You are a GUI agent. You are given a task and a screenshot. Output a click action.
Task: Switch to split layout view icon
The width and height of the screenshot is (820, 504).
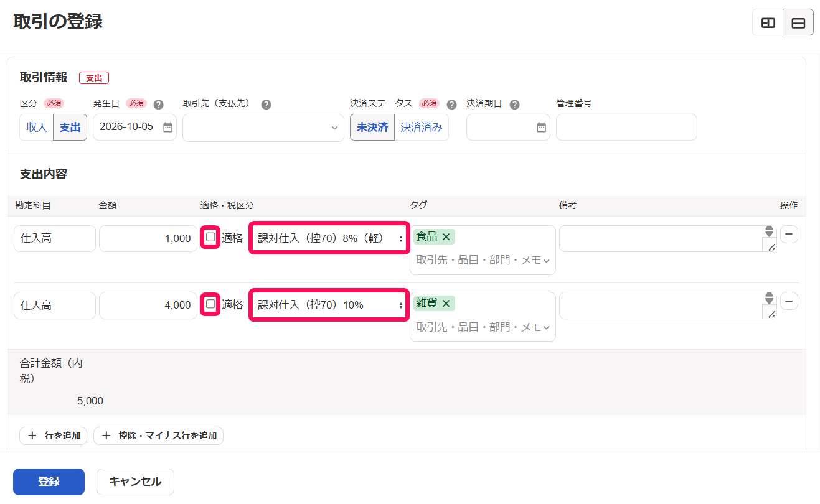(x=768, y=22)
